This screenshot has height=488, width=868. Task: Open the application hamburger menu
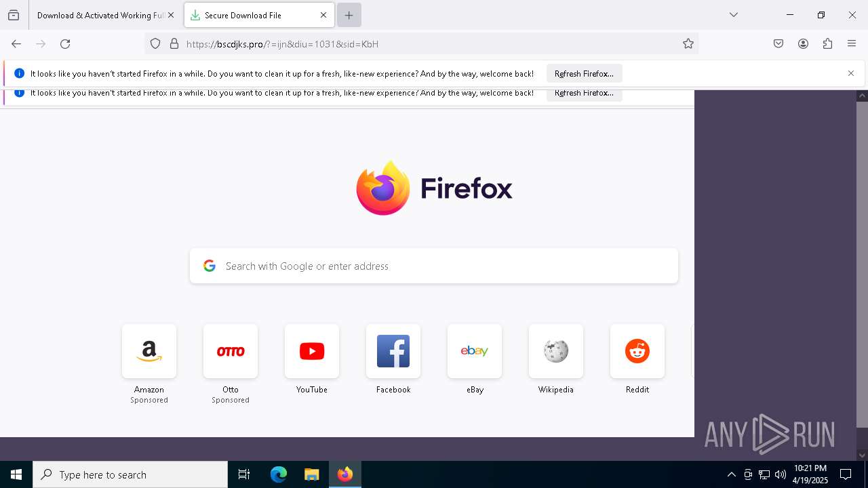[852, 44]
